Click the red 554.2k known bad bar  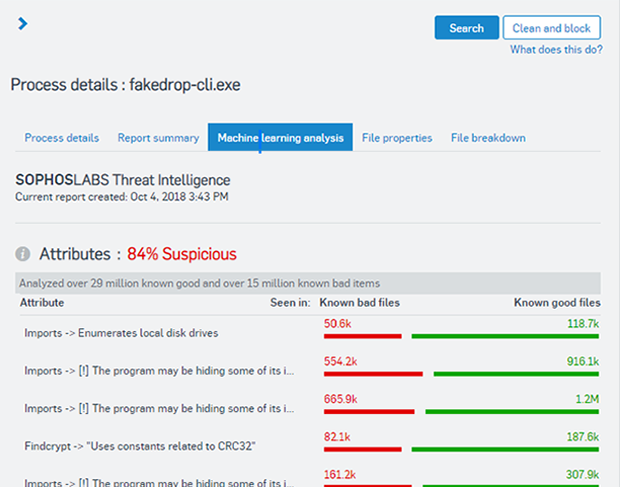coord(373,374)
